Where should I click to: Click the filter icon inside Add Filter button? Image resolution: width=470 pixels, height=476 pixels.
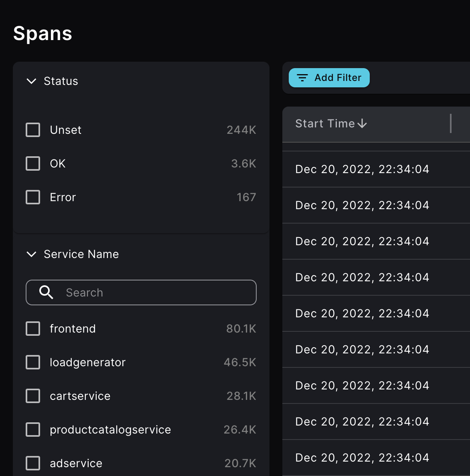(x=303, y=78)
